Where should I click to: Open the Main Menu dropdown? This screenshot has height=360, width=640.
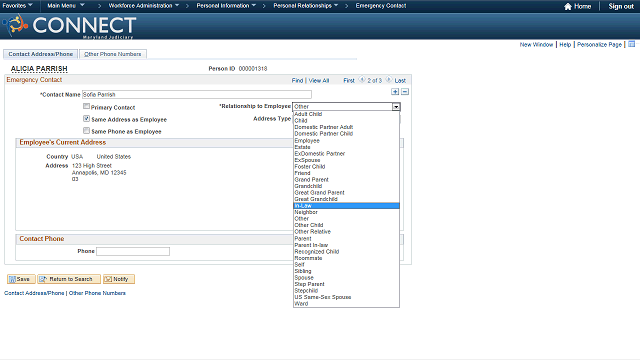pos(66,6)
